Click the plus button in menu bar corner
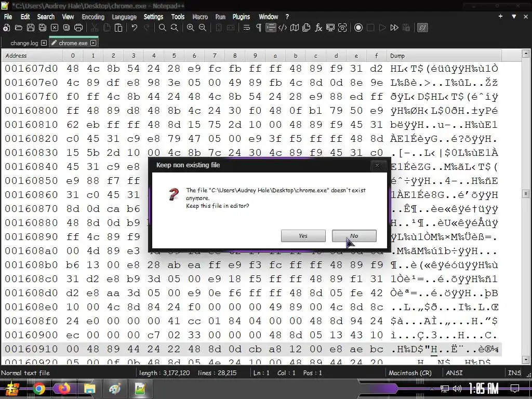 coord(500,16)
